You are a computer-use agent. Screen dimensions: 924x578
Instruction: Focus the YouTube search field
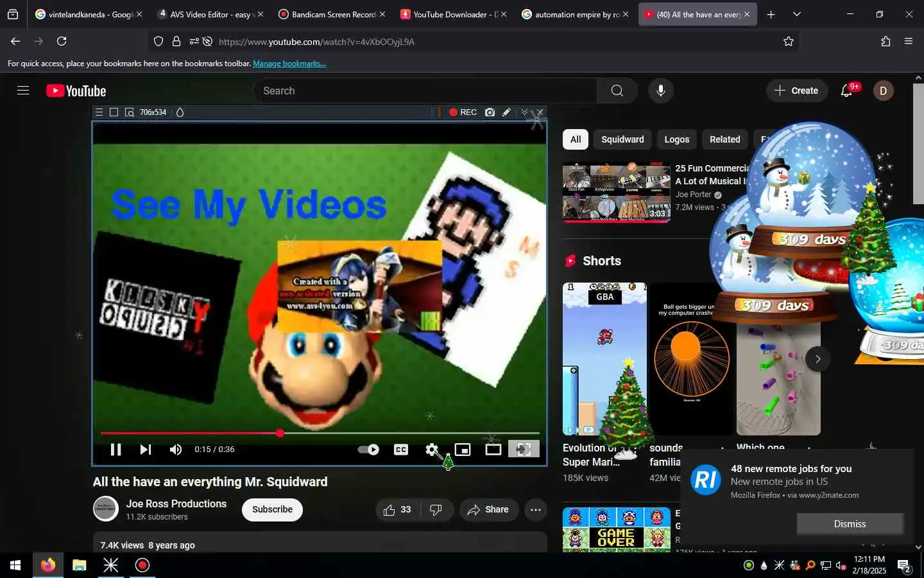[425, 91]
